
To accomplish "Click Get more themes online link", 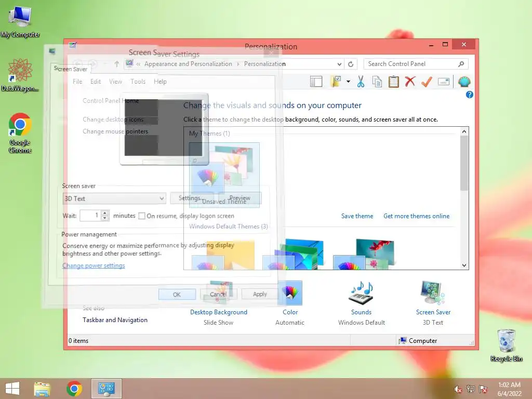I will [x=416, y=216].
